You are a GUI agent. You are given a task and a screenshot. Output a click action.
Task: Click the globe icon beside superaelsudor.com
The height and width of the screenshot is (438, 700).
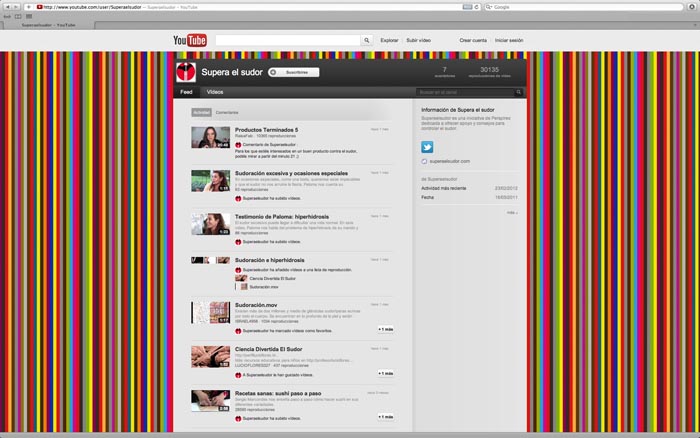(x=424, y=162)
